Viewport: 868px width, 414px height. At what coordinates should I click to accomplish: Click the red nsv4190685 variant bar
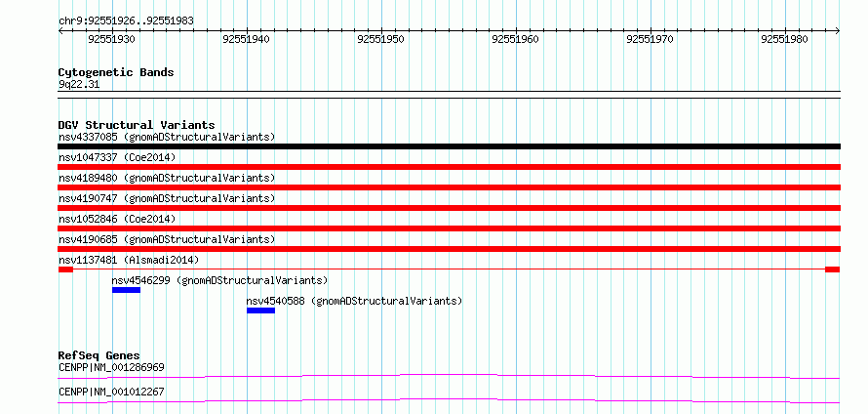pos(449,249)
